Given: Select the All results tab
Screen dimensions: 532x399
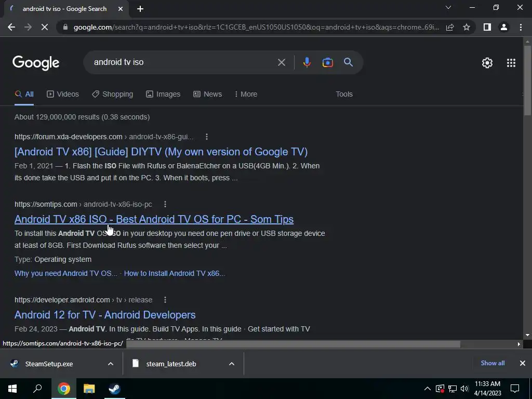Looking at the screenshot, I should (x=24, y=95).
